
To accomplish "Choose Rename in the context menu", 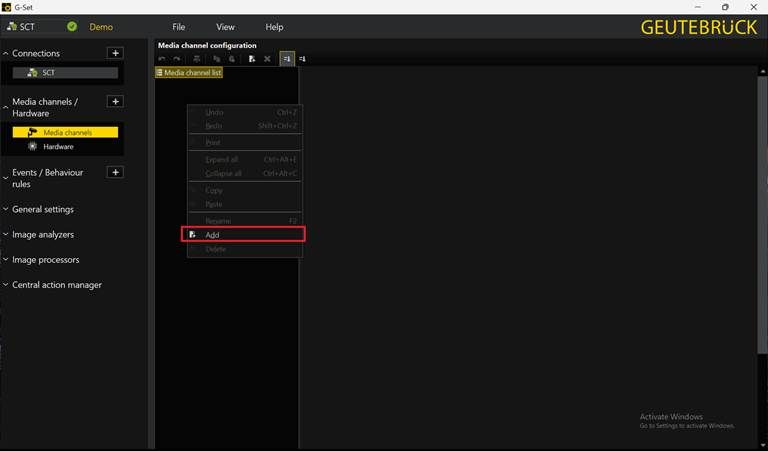I will pos(245,221).
